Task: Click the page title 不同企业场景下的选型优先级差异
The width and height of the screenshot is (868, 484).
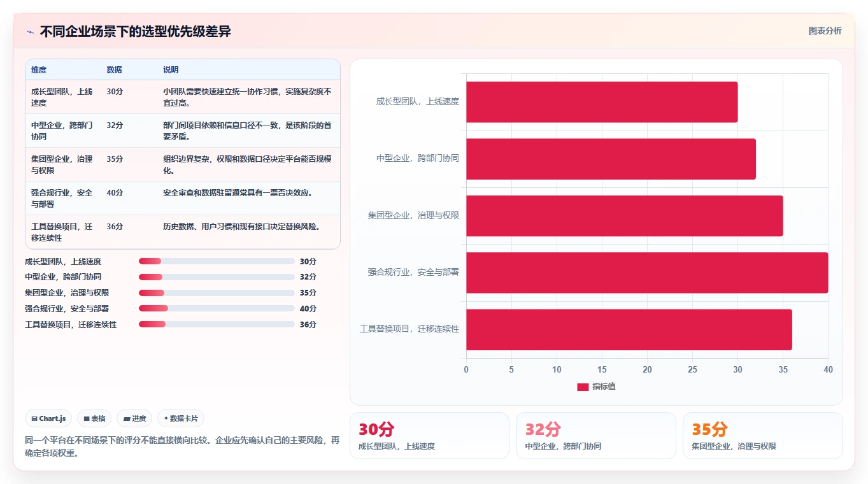Action: [x=135, y=31]
